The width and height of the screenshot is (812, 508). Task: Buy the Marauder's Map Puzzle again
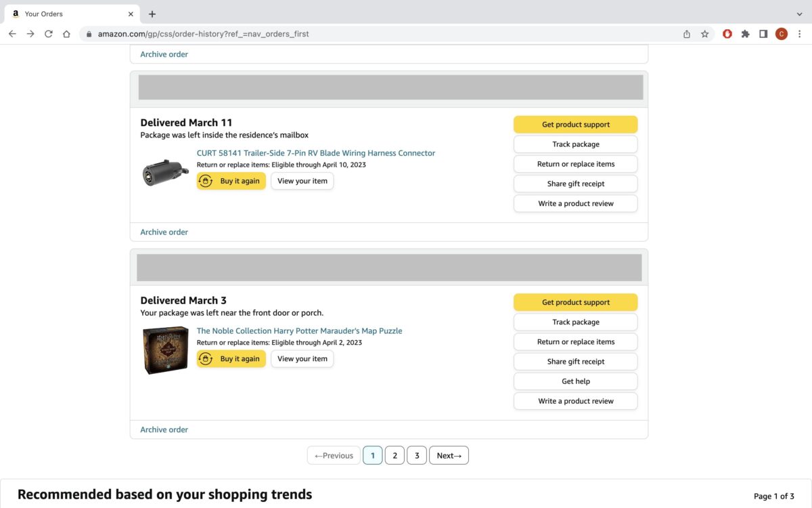[x=231, y=359]
